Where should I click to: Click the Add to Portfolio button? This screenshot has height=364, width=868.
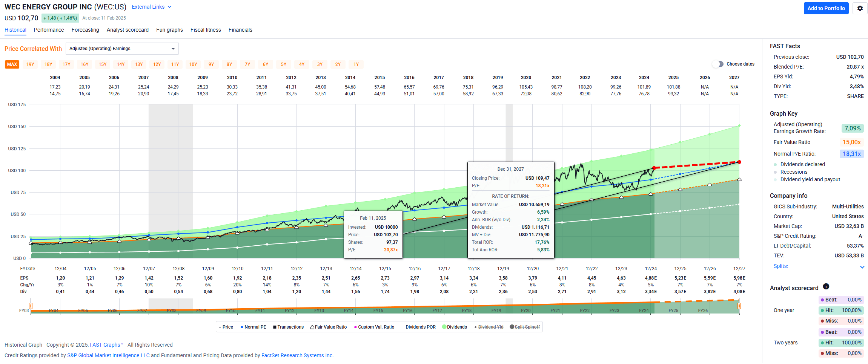click(x=826, y=8)
